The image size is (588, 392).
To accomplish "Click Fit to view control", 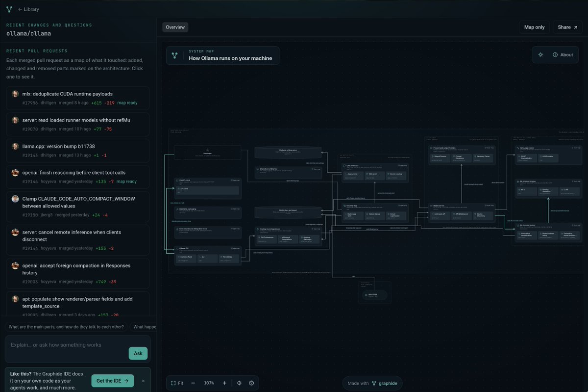I will [177, 383].
